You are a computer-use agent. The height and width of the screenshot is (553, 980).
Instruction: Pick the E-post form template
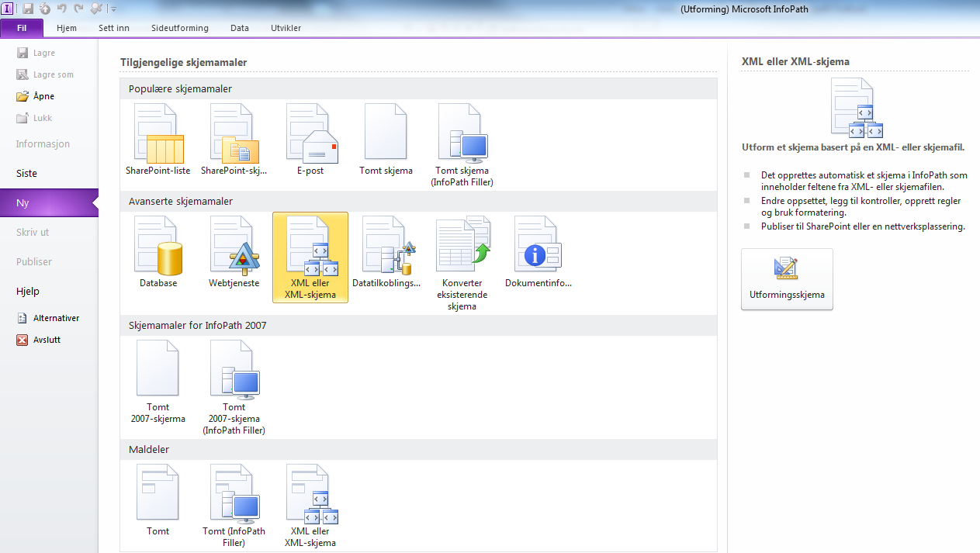coord(310,140)
